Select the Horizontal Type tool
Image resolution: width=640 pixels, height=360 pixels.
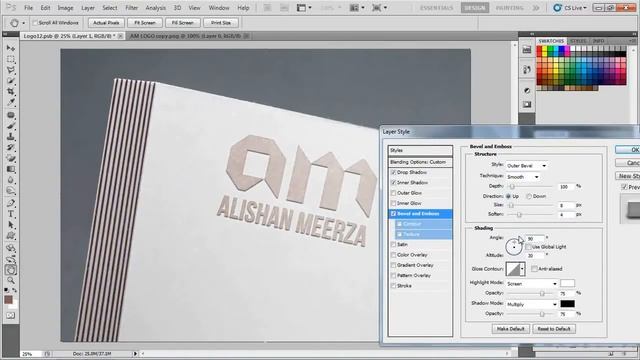(11, 214)
